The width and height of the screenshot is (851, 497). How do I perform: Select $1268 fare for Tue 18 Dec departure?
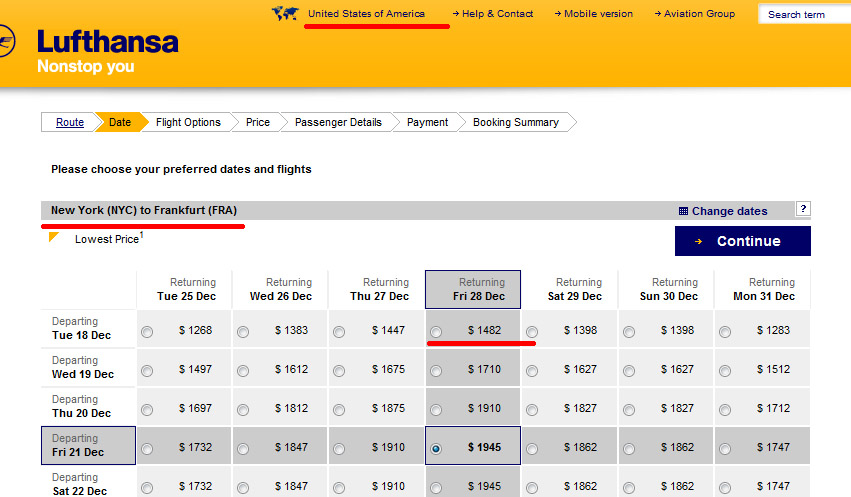point(148,332)
